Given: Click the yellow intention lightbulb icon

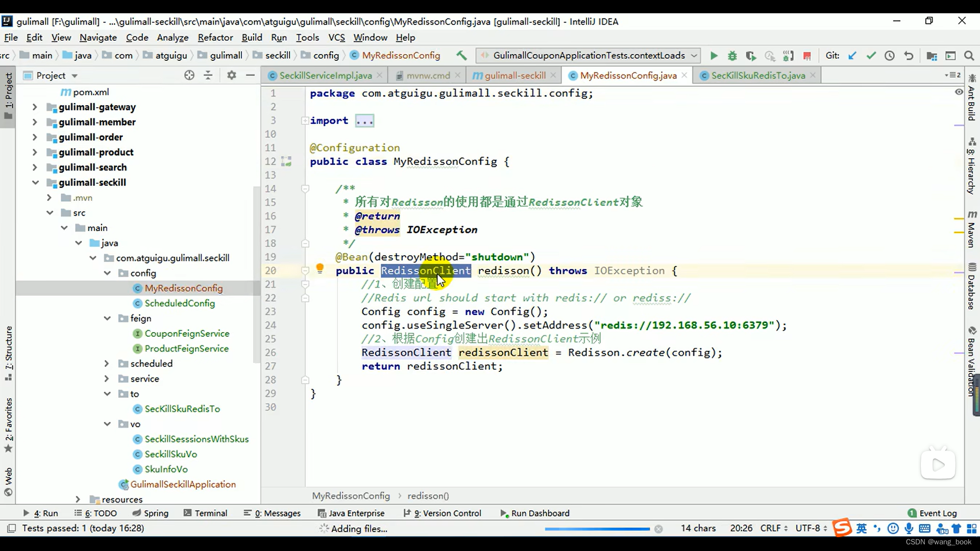Looking at the screenshot, I should tap(320, 268).
